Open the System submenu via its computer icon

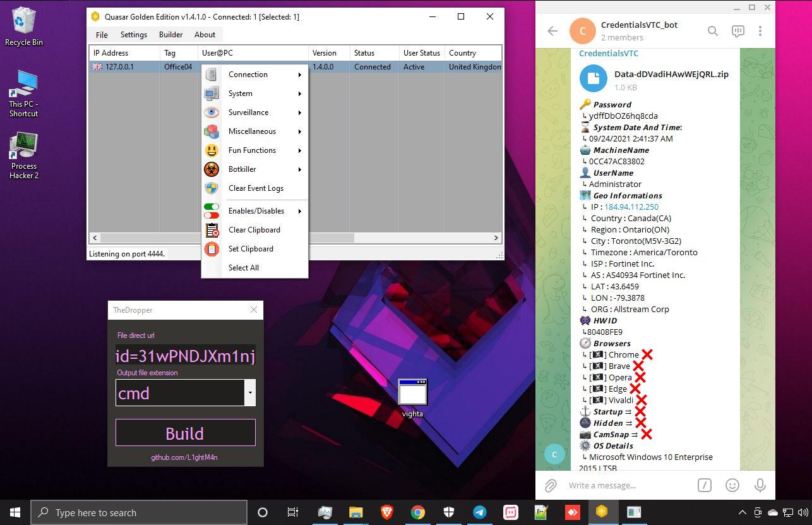click(x=212, y=94)
